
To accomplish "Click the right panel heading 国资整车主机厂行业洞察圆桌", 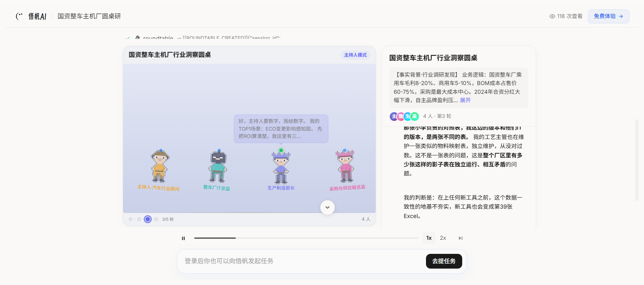I will pyautogui.click(x=433, y=58).
